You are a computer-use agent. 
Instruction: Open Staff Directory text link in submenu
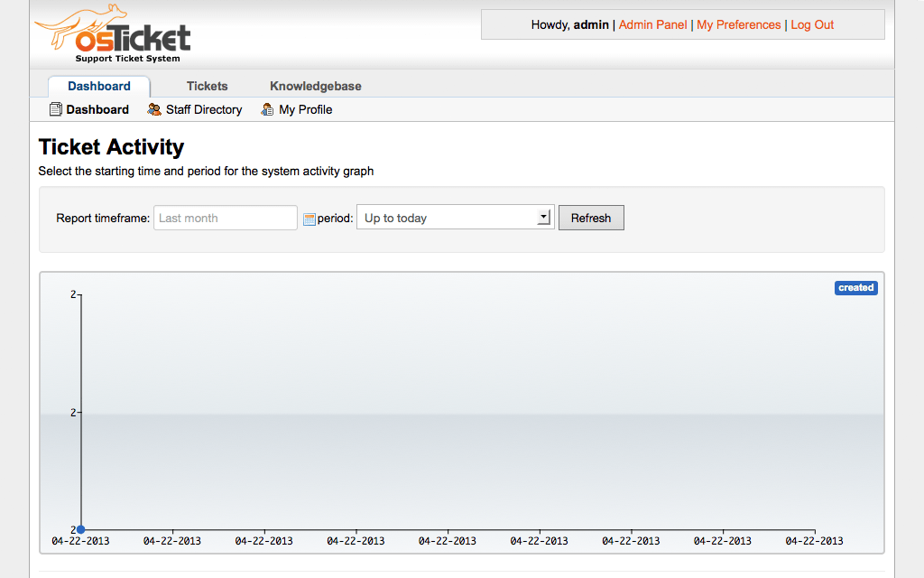click(x=204, y=109)
